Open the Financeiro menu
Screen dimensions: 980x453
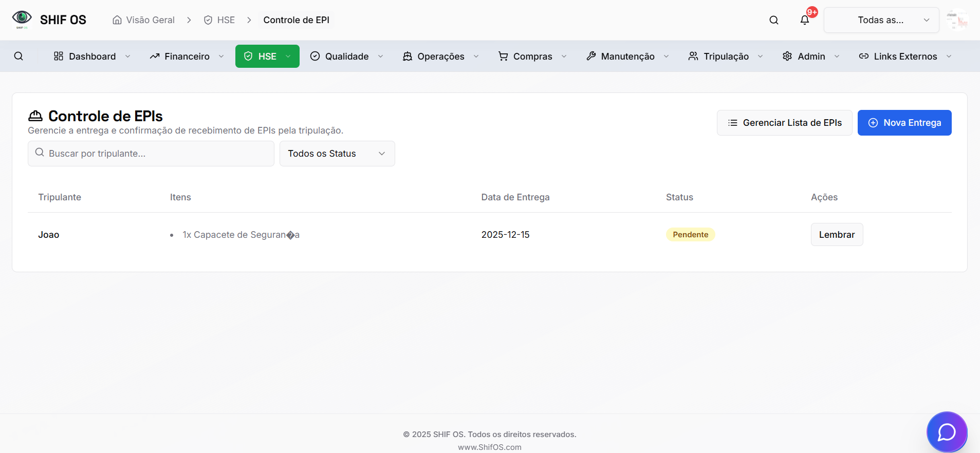click(x=187, y=56)
